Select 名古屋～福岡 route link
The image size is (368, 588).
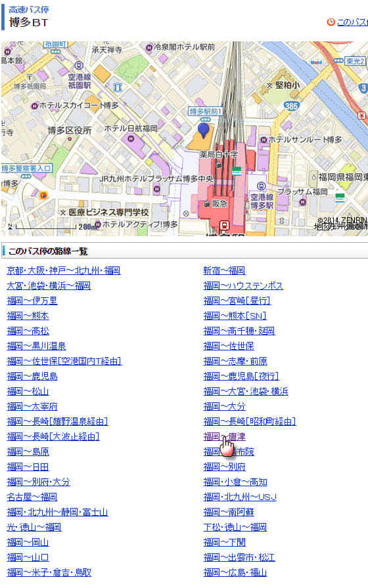click(32, 497)
